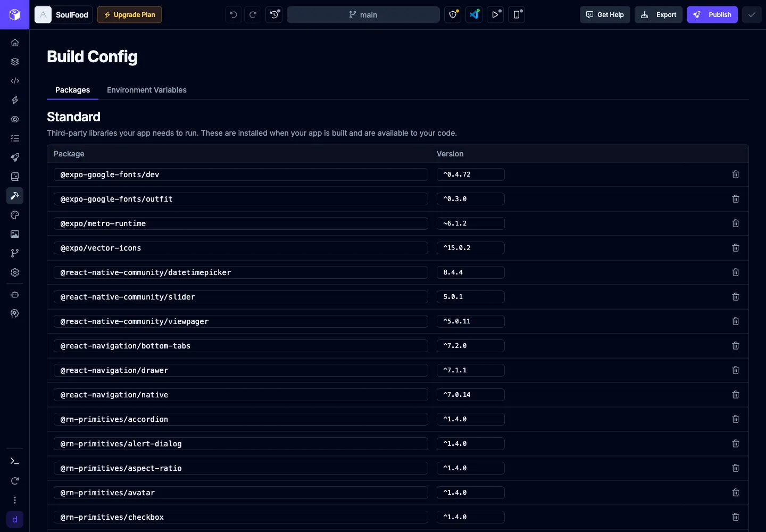This screenshot has height=532, width=766.
Task: Delete the @react-native-community/slider package
Action: 736,297
